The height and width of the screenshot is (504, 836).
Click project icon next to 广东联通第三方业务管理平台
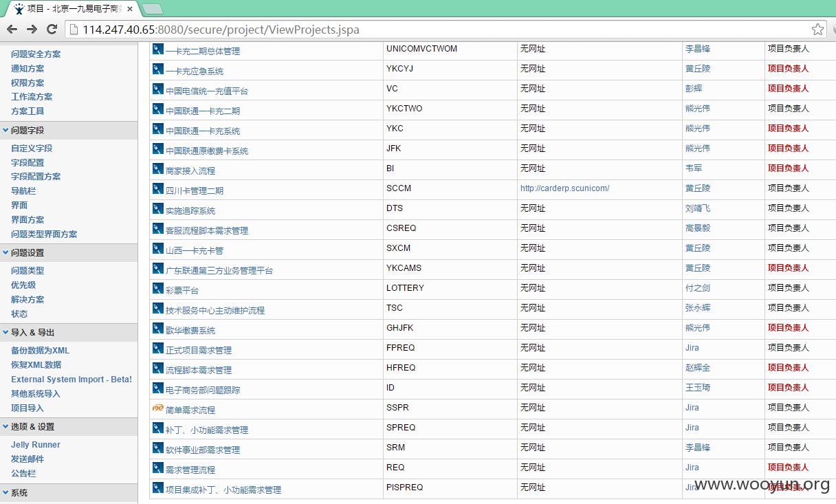click(x=157, y=269)
